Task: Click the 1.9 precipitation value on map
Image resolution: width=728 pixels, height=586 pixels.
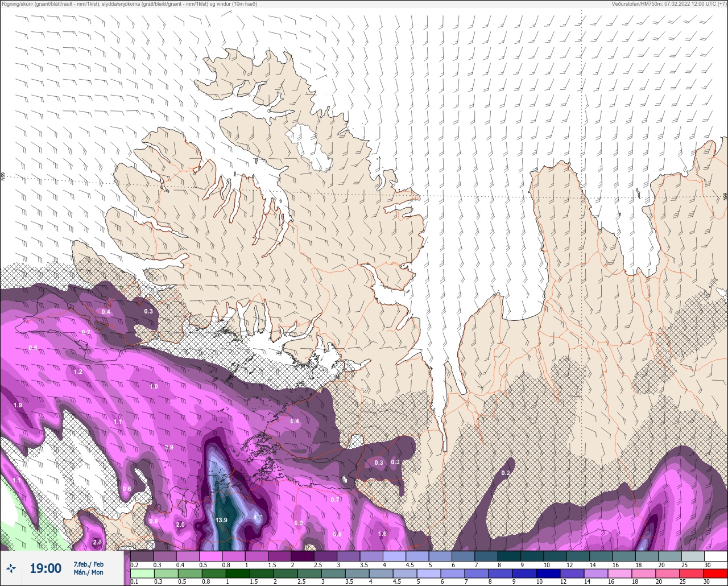Action: pos(18,405)
